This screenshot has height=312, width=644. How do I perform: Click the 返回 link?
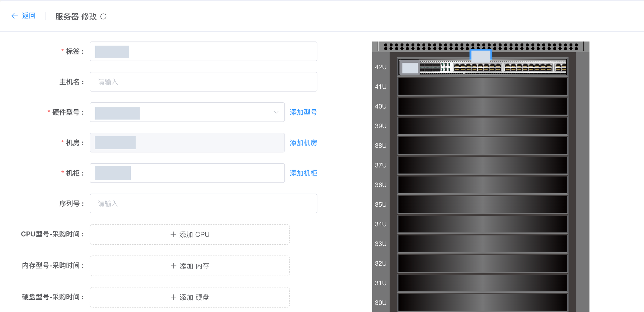pyautogui.click(x=29, y=16)
